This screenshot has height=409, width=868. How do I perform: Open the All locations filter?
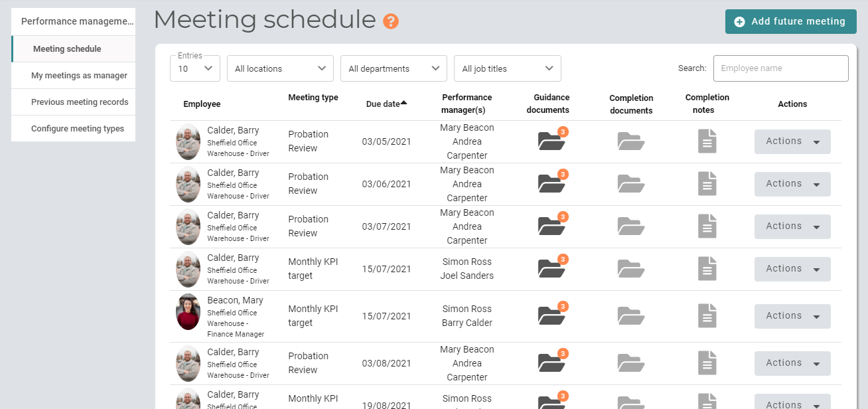click(x=280, y=68)
